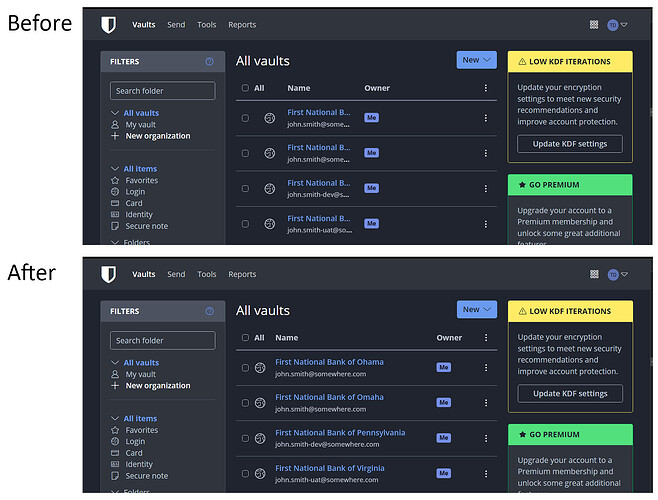Screen dimensions: 658x500
Task: Open row options for First National Bank of Virginia
Action: [486, 474]
